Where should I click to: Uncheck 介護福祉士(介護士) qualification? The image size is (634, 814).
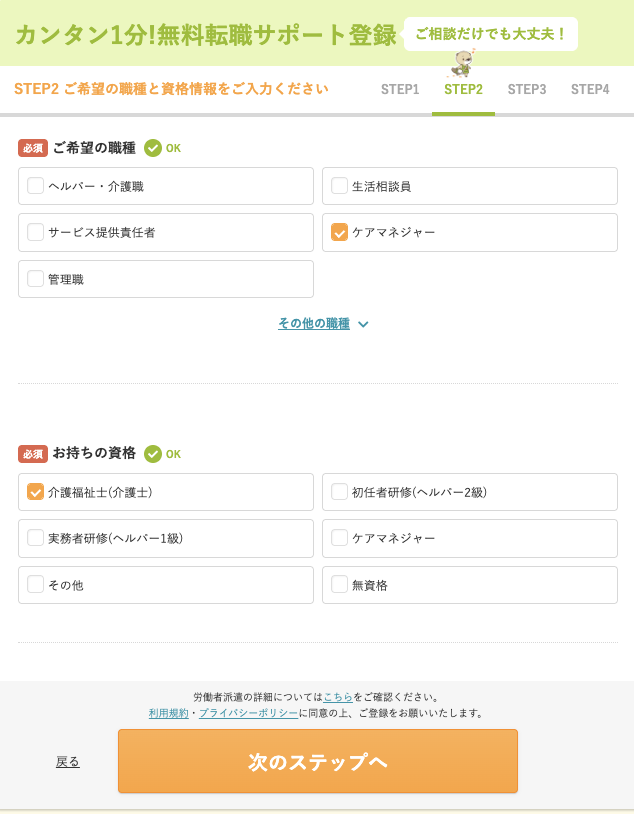35,492
